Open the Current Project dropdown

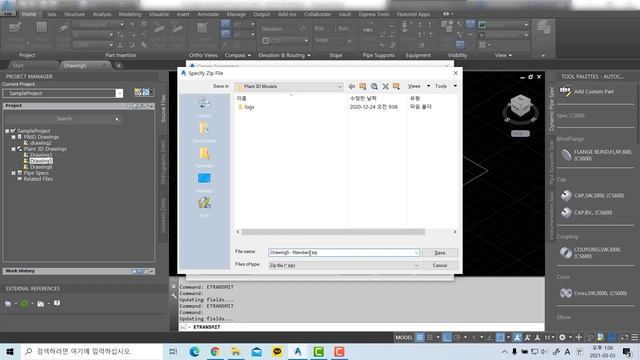pyautogui.click(x=119, y=93)
